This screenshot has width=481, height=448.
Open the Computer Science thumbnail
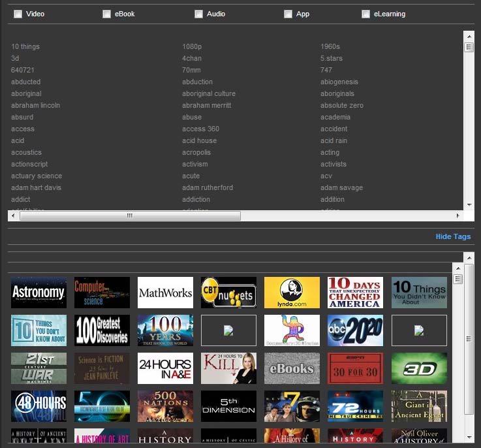[x=102, y=293]
